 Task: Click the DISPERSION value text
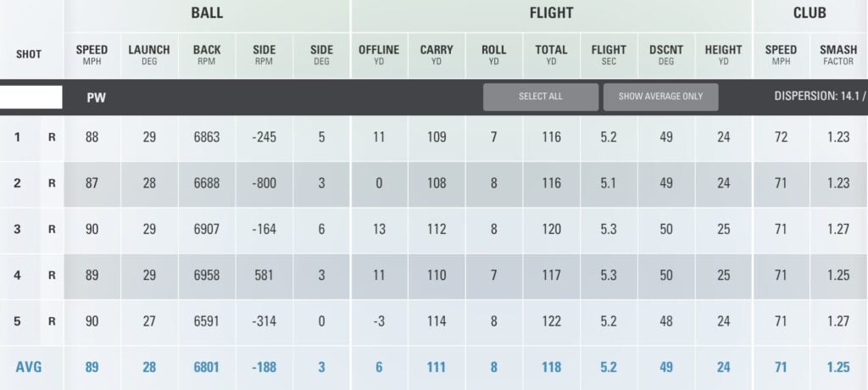tap(819, 97)
